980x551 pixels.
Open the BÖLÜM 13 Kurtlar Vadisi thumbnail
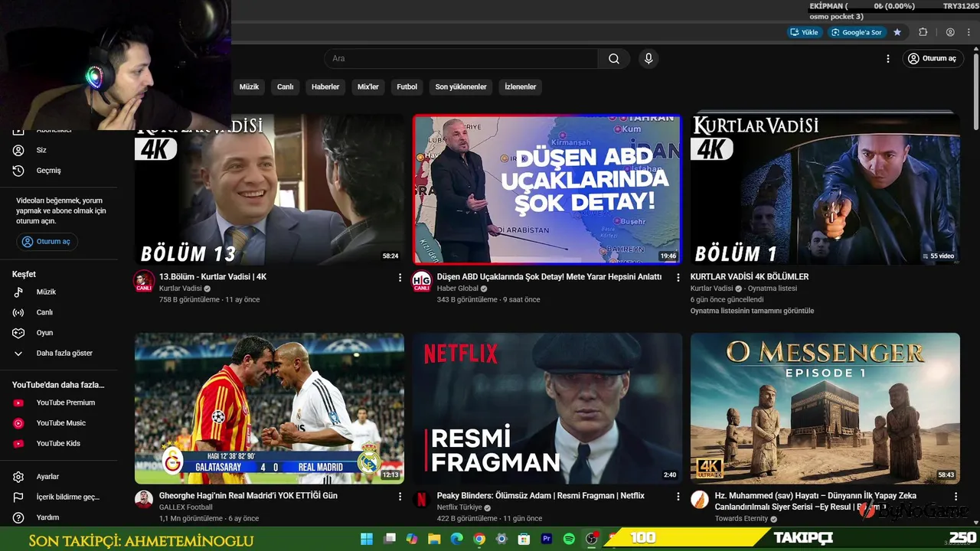tap(269, 190)
